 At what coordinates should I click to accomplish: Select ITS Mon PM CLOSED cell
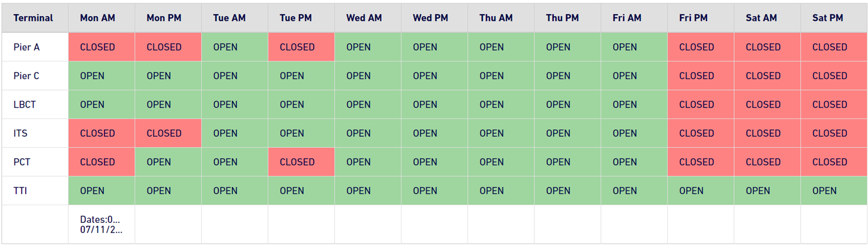(168, 133)
